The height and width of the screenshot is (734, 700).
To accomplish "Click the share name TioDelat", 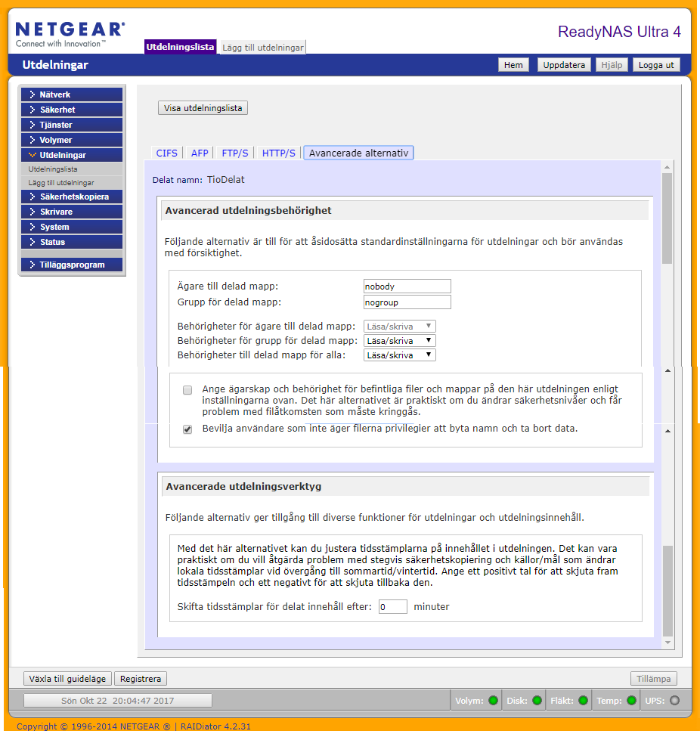I will click(x=226, y=180).
